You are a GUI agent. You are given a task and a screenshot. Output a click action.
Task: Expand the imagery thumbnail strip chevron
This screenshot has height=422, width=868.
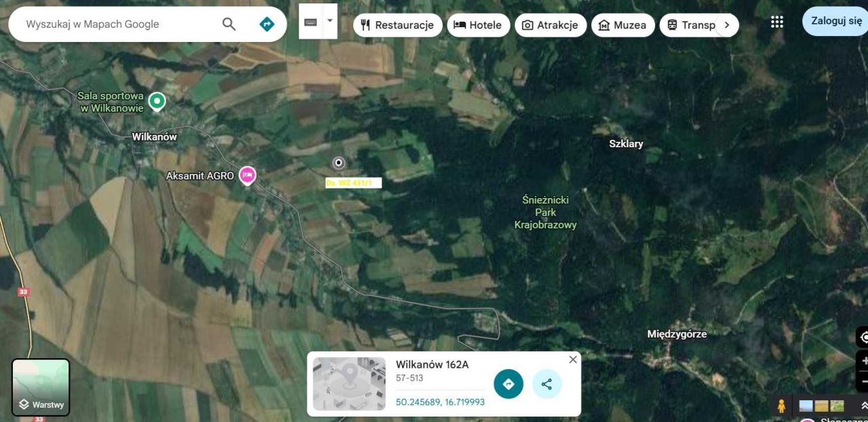point(863,405)
